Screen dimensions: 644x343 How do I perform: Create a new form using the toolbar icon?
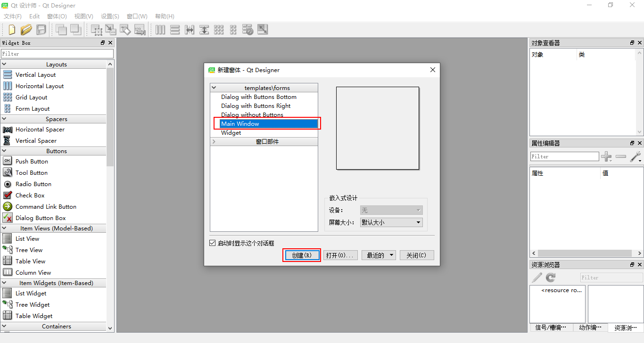coord(11,29)
